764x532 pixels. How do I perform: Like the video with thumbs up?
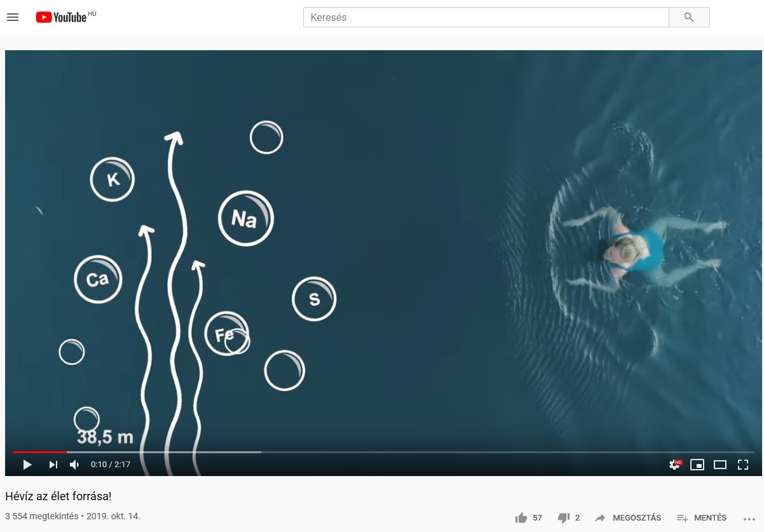tap(529, 518)
